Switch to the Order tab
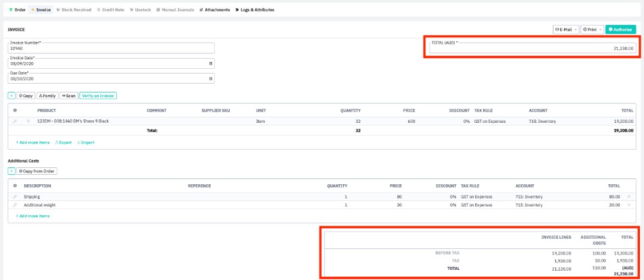644x280 pixels. click(x=17, y=10)
